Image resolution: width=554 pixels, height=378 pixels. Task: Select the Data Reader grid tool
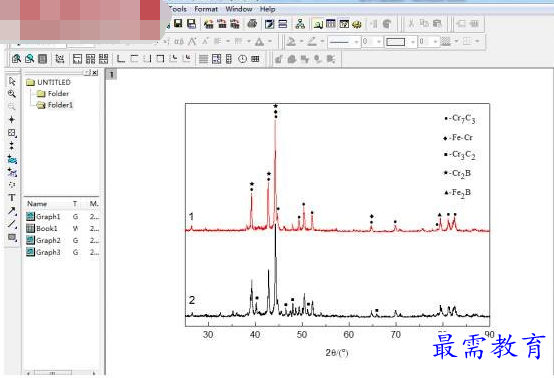(12, 132)
